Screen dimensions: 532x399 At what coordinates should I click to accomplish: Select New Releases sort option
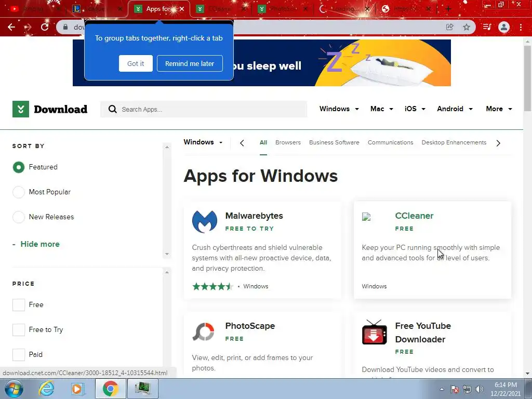tap(19, 217)
